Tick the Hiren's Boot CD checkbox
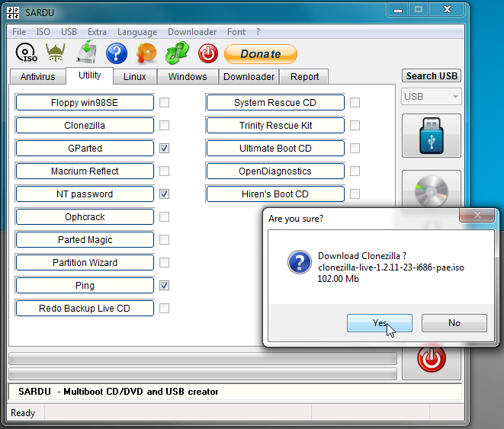 point(355,194)
